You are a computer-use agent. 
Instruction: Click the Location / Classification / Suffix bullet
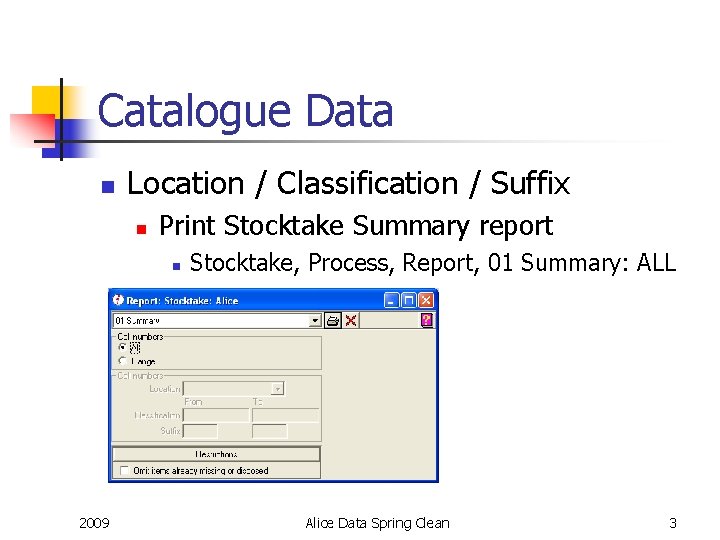(348, 184)
